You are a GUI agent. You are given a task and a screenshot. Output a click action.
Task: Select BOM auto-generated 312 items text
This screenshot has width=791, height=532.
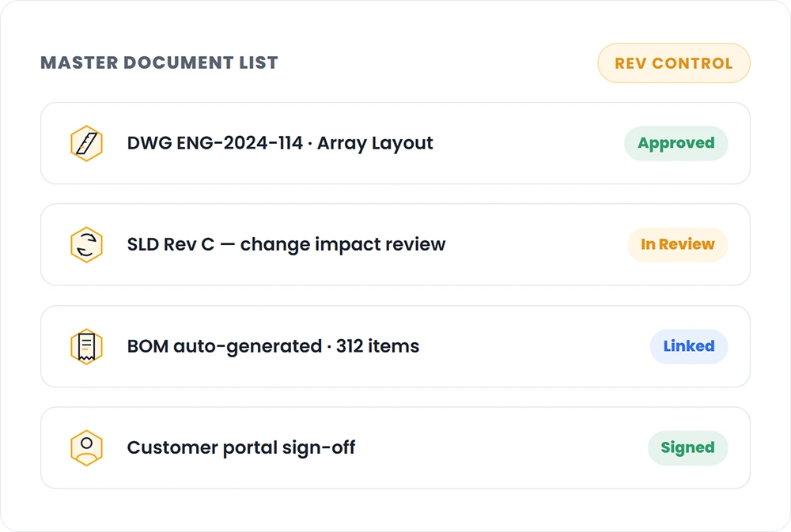[273, 346]
